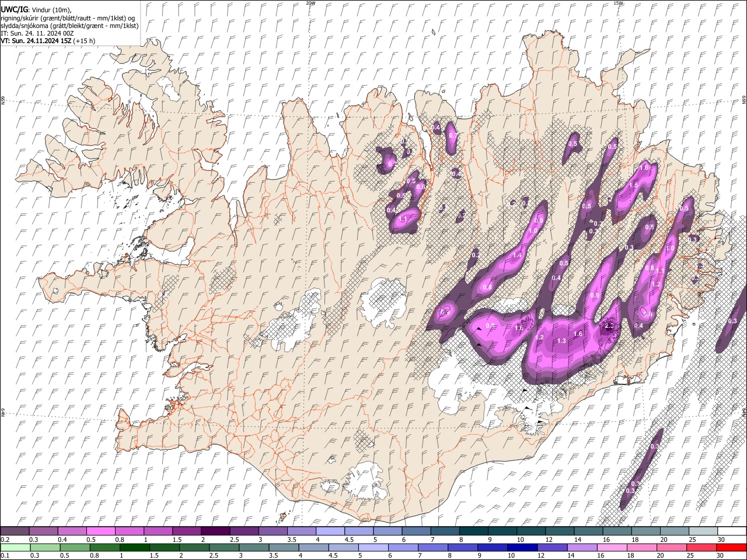Screen dimensions: 747x560
Task: Click the upper legend swatch between 0.5 and 0.8
Action: [100, 531]
